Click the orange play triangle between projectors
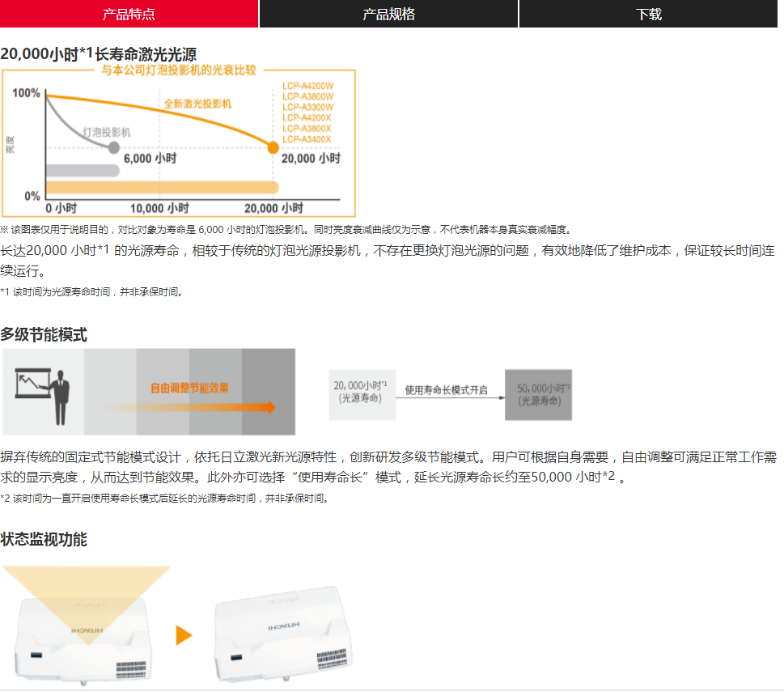This screenshot has width=784, height=692. 184,635
